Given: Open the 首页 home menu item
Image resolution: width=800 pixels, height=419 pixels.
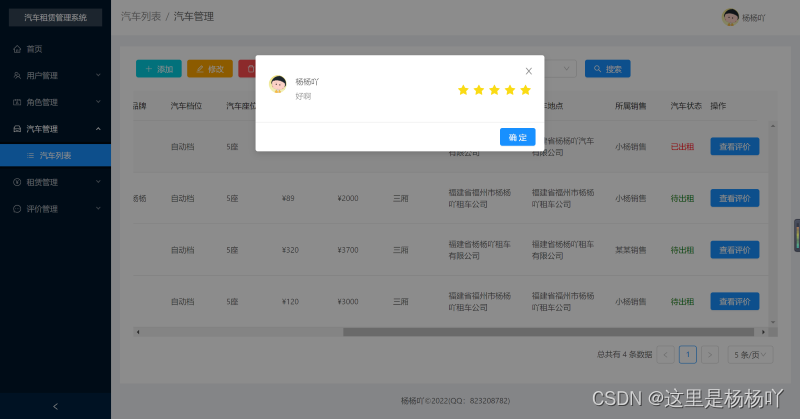Looking at the screenshot, I should 55,49.
